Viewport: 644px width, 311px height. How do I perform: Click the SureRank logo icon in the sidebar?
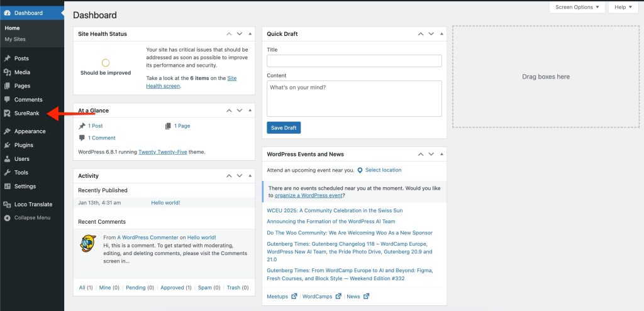coord(7,113)
